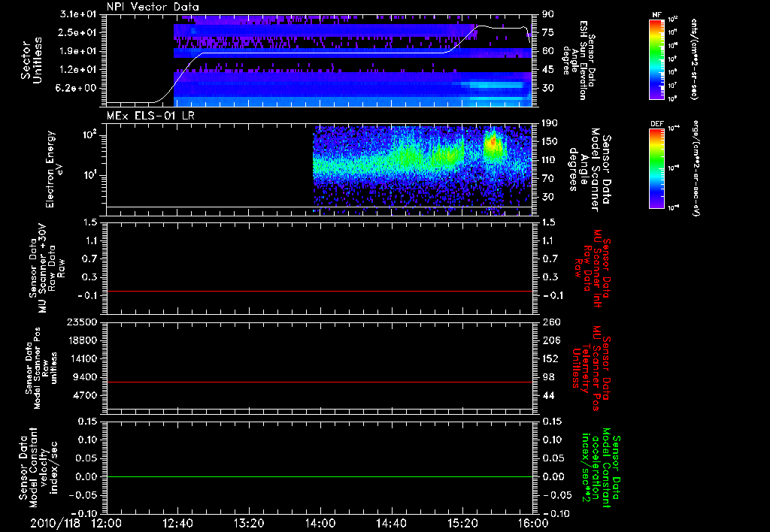Click the red MU Scanner Pos Telemetry label
The width and height of the screenshot is (770, 532).
pos(592,368)
